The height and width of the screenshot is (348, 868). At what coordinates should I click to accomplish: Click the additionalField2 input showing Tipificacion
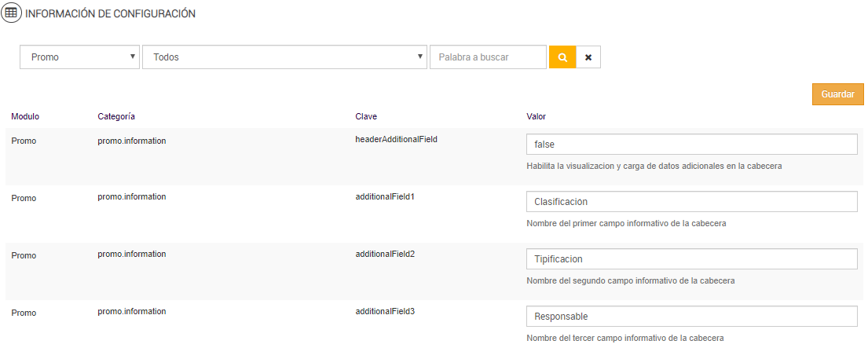(691, 259)
